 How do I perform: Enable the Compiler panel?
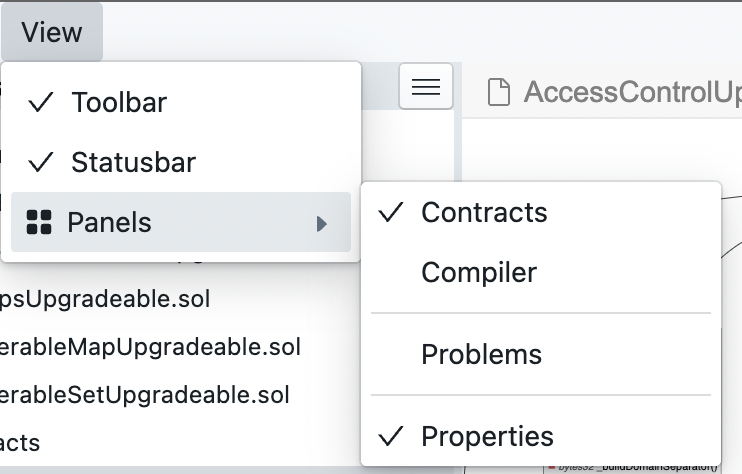[541, 272]
